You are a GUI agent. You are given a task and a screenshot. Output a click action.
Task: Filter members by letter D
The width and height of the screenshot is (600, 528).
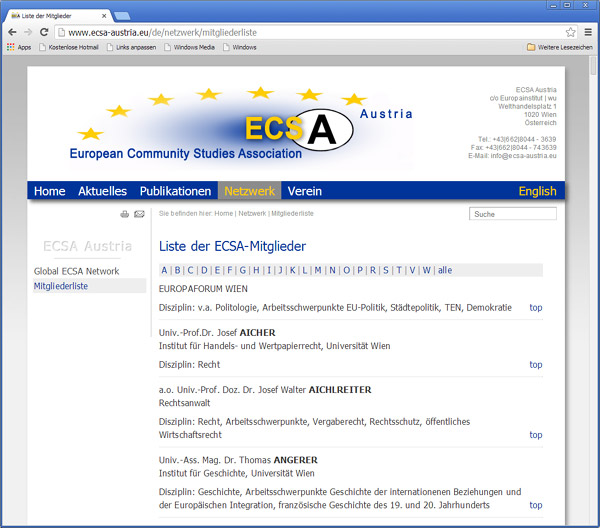point(204,270)
